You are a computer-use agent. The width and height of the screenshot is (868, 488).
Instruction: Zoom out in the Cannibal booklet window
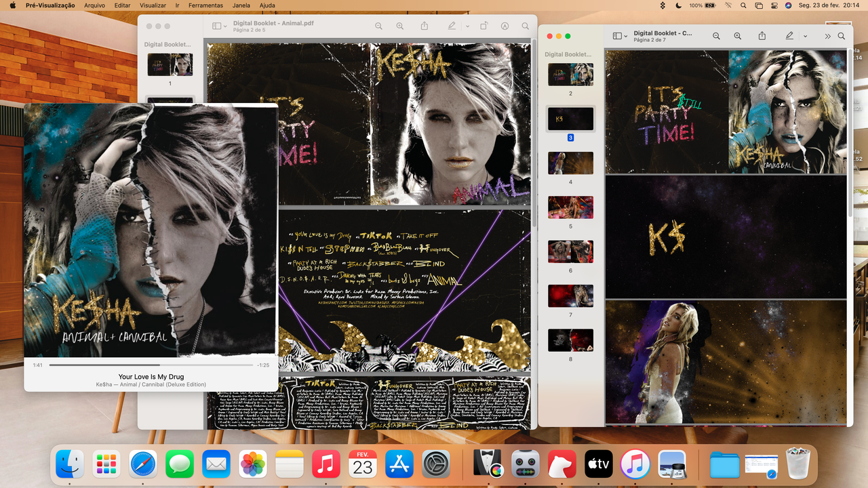(716, 36)
